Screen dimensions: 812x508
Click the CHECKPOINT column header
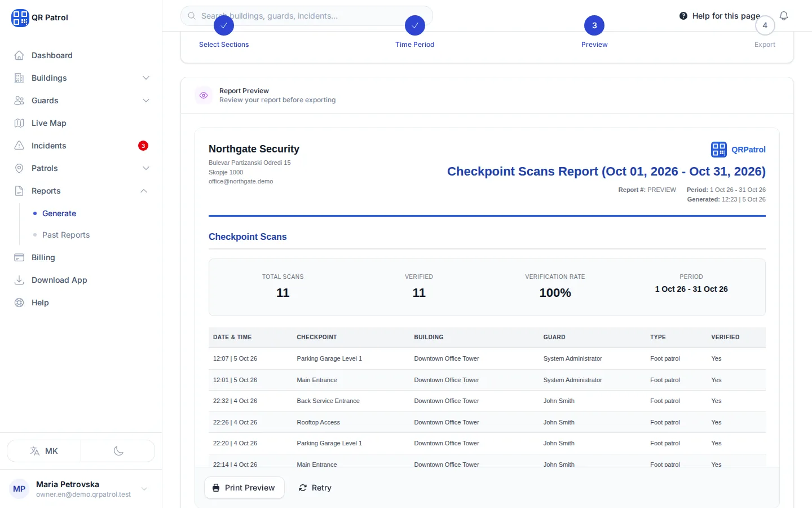click(x=317, y=337)
